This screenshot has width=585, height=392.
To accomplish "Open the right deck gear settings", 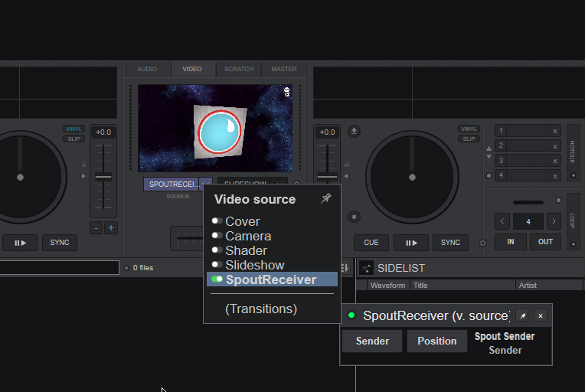I will pyautogui.click(x=482, y=243).
